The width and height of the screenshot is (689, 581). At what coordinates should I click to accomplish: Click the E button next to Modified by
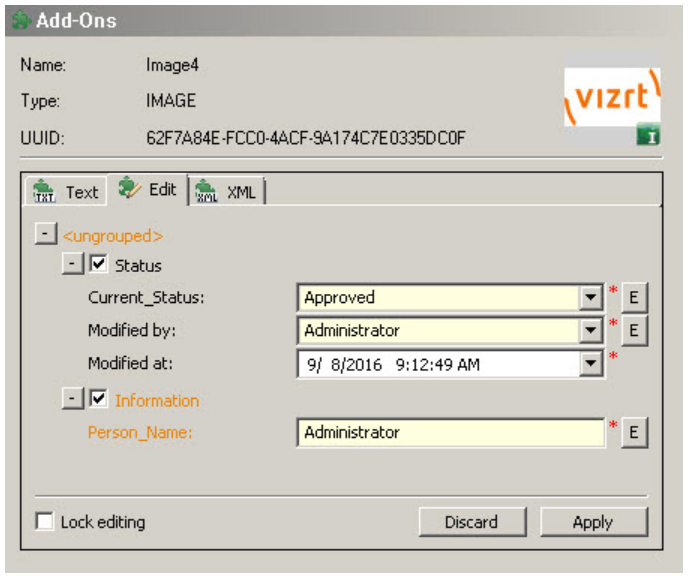[x=634, y=330]
